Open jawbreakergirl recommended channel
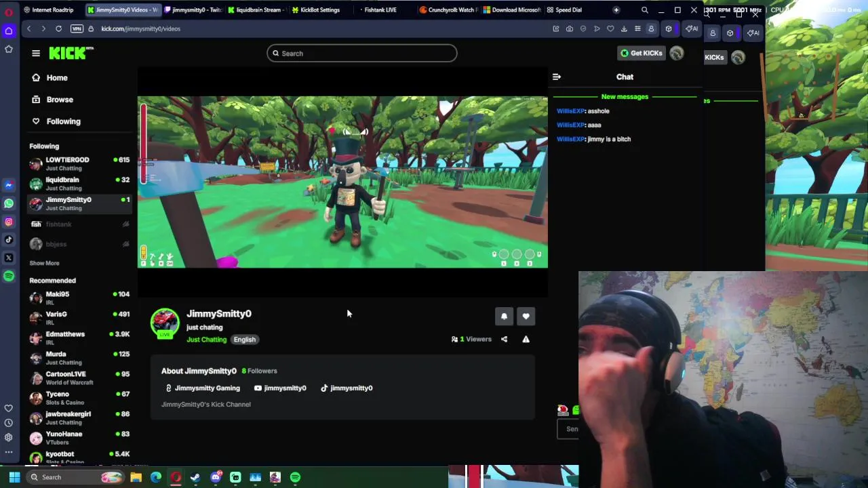868x488 pixels. point(79,418)
